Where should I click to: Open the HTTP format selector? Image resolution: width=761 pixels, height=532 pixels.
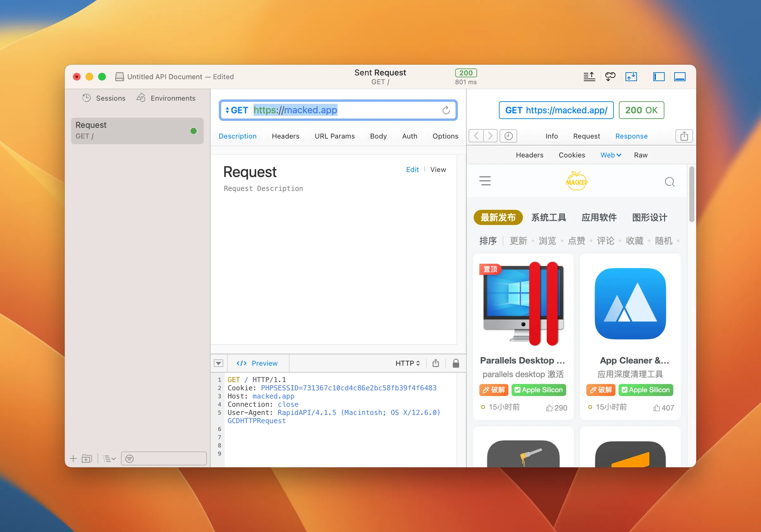coord(407,363)
